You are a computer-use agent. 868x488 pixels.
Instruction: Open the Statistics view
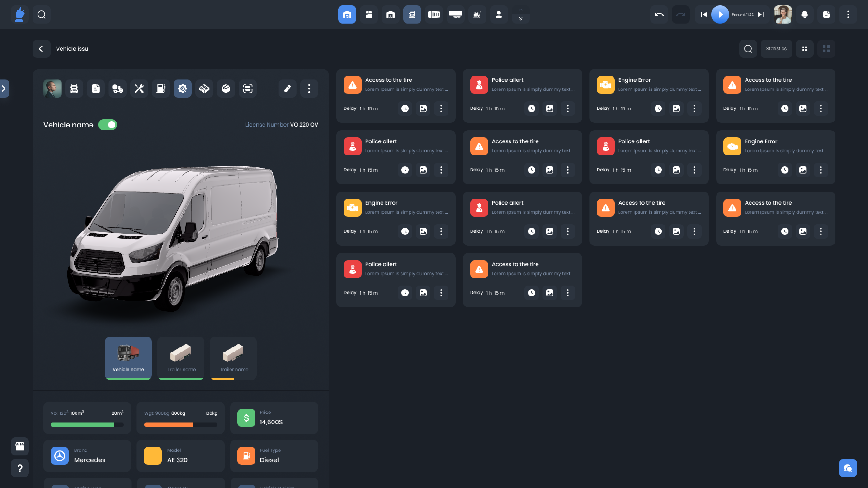pyautogui.click(x=776, y=49)
